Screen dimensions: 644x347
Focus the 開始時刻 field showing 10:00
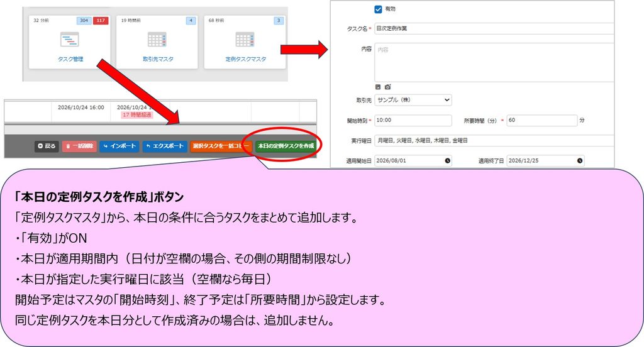tap(413, 120)
